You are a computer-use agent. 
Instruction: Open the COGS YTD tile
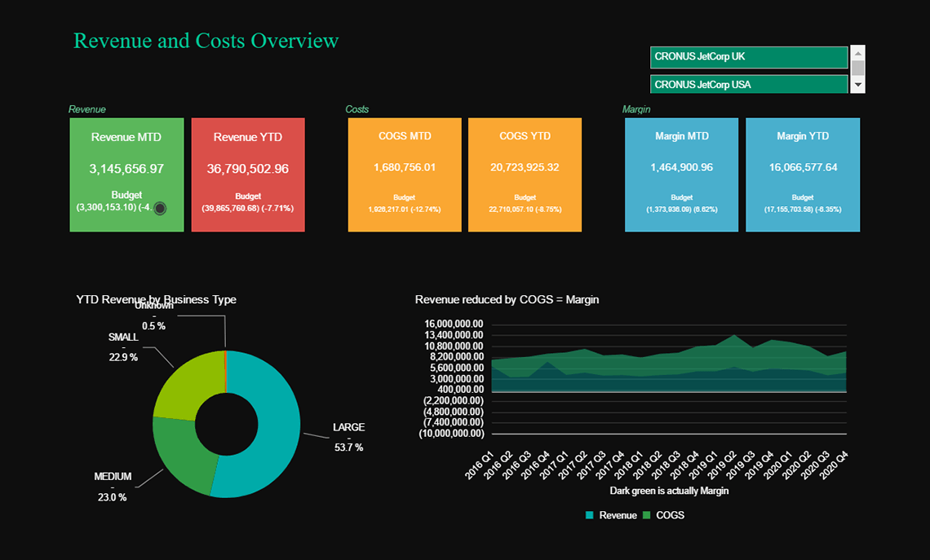click(525, 174)
